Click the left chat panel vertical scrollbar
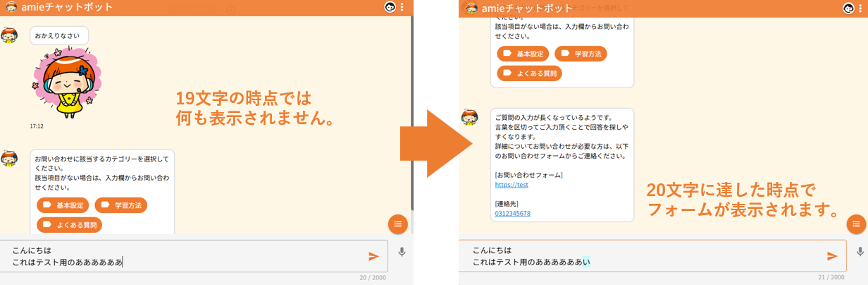 pos(411,106)
